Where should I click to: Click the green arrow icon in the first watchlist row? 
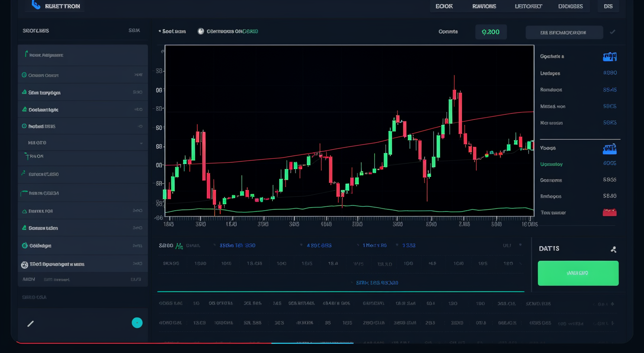[x=26, y=54]
